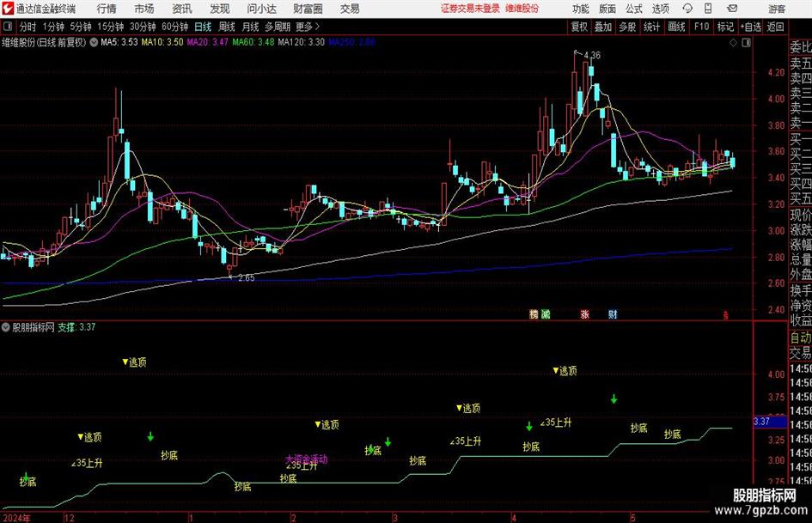Click the 复权 button
Screen dimensions: 812x523
tap(579, 27)
